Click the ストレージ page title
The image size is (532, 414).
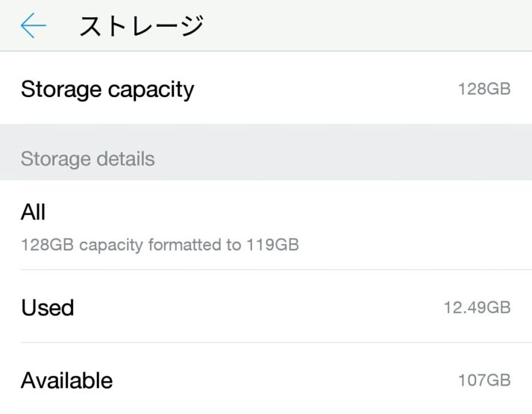141,26
